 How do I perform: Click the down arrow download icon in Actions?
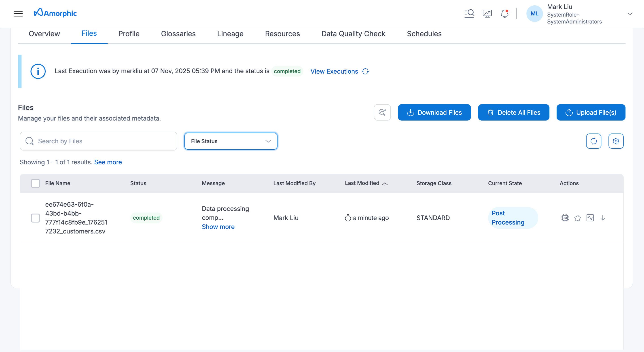[602, 218]
